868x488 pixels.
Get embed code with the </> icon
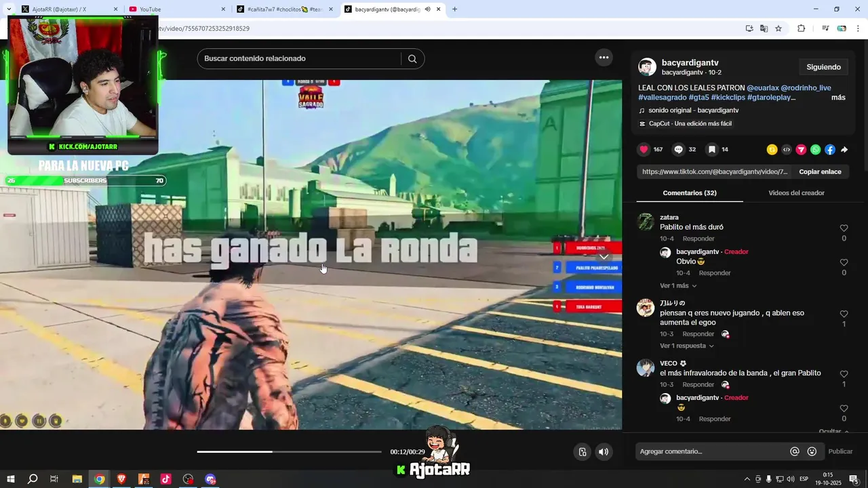tap(787, 150)
